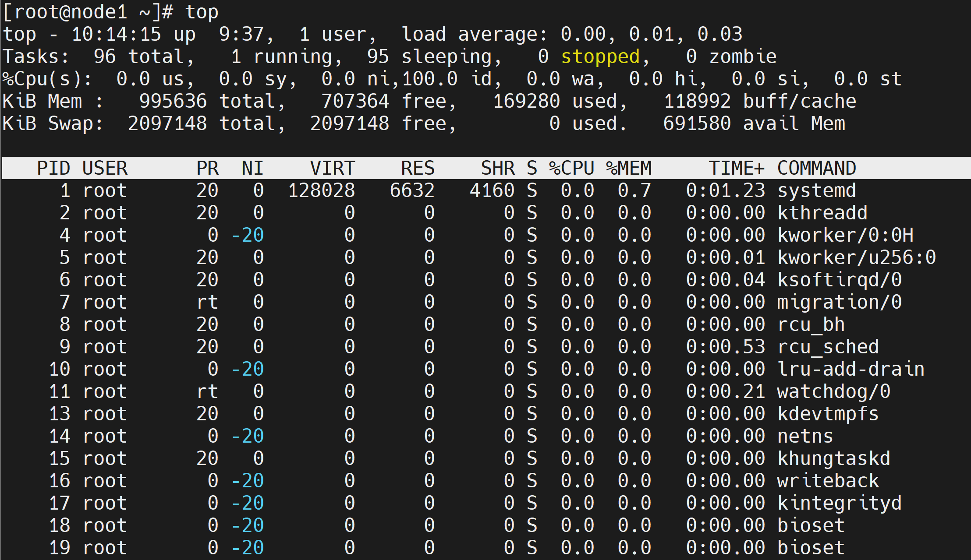Image resolution: width=971 pixels, height=560 pixels.
Task: Click the ksoftirqd/0 command
Action: tap(839, 280)
